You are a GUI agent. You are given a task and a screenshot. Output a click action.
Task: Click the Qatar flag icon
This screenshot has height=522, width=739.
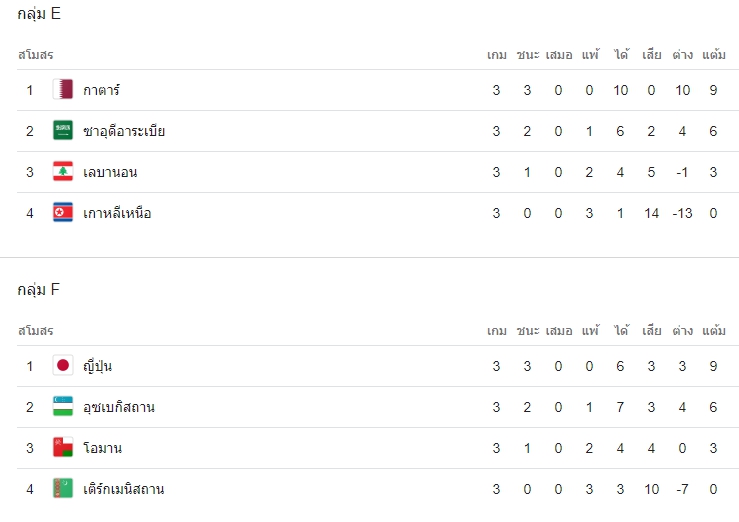(x=63, y=90)
